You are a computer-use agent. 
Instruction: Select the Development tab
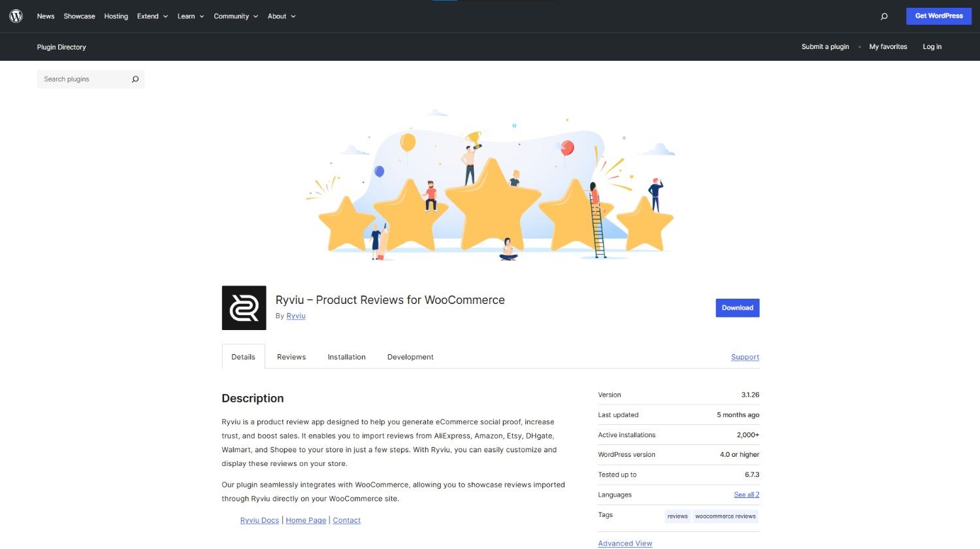pyautogui.click(x=410, y=357)
